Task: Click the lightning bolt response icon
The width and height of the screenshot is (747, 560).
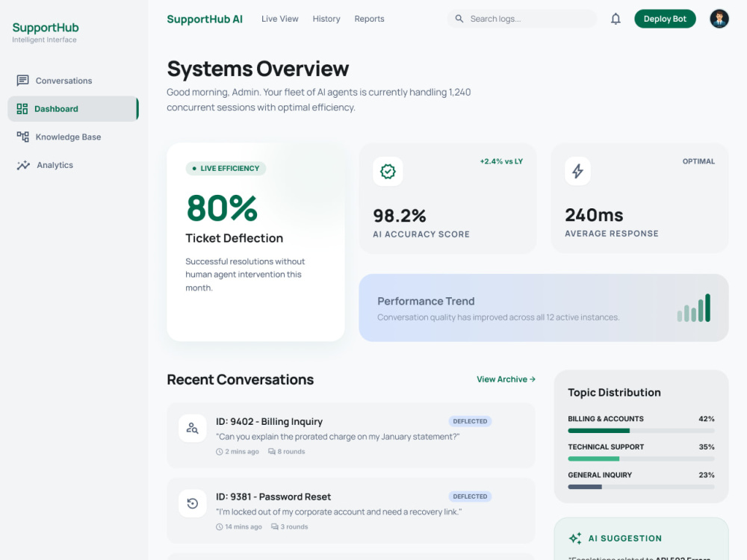Action: (x=577, y=171)
